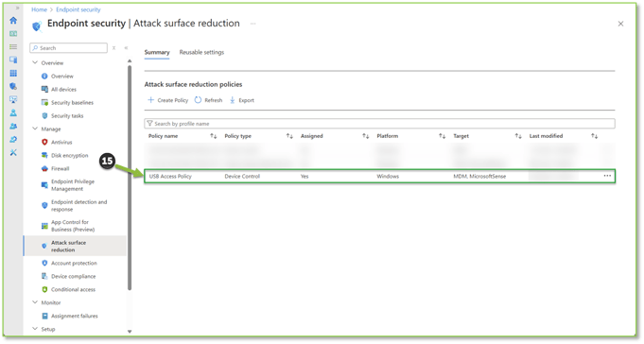Screen dimensions: 644x344
Task: Open Devices from the left rail
Action: pos(13,60)
